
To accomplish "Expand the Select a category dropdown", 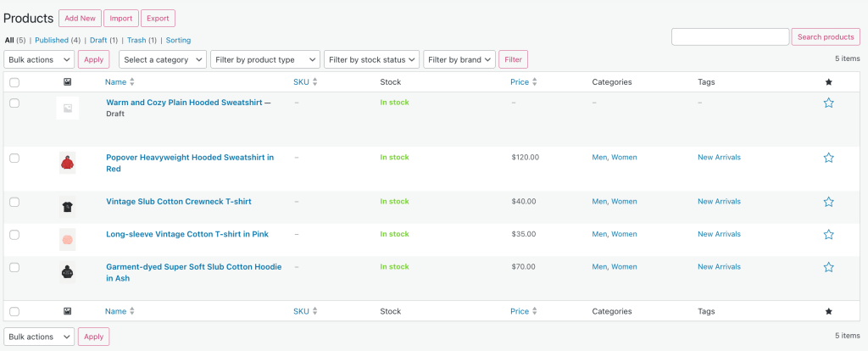I will [162, 59].
